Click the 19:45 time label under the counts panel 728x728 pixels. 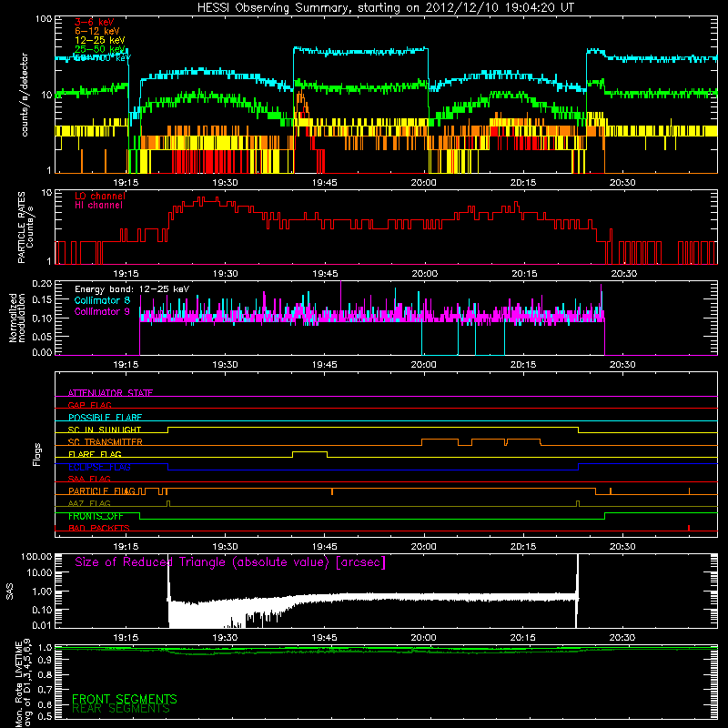(325, 183)
